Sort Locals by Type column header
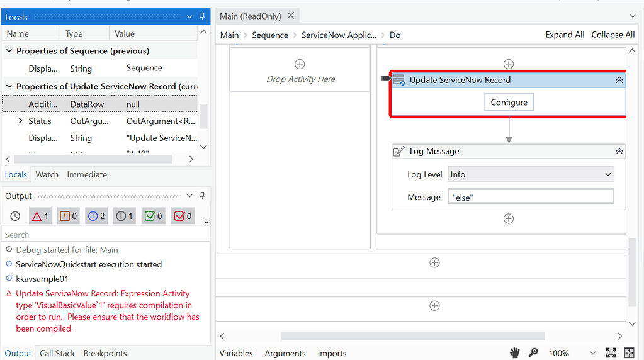The height and width of the screenshot is (360, 644). pos(84,33)
